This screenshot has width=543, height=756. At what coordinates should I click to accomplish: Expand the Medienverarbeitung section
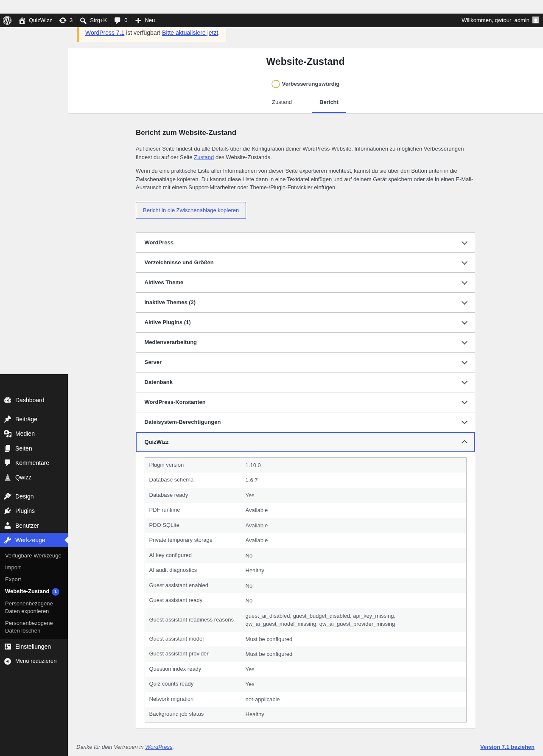click(x=305, y=342)
